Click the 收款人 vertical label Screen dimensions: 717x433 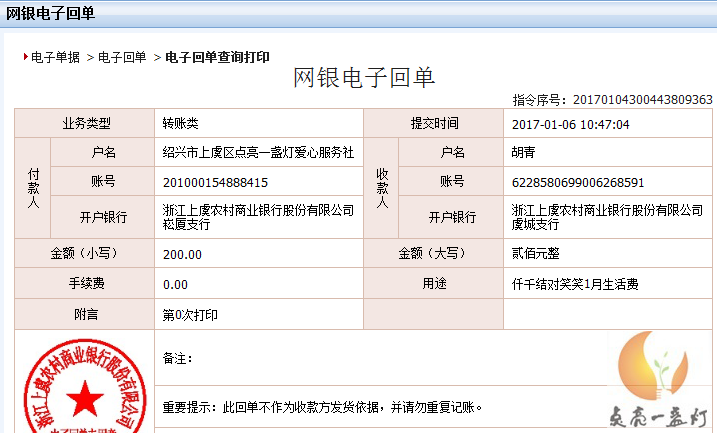(x=382, y=188)
